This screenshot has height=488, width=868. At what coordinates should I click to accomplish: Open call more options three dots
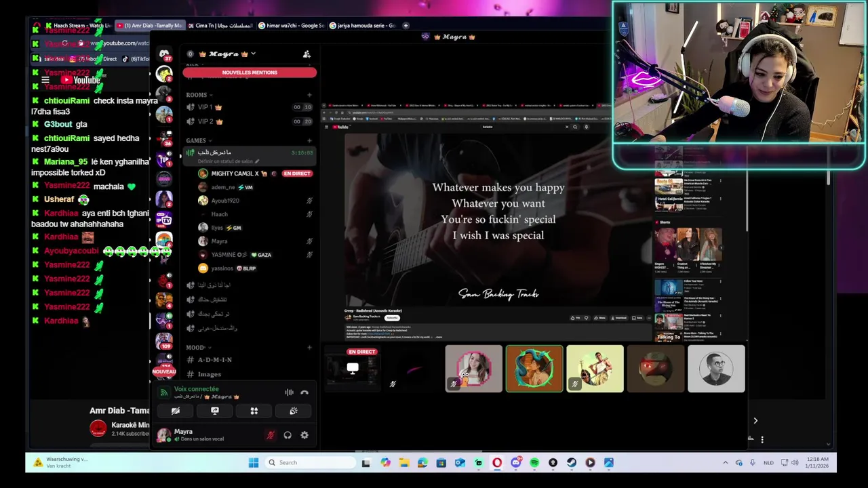762,439
